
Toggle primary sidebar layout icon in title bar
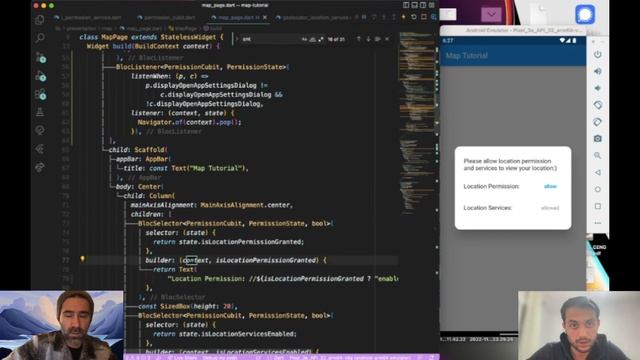[x=406, y=5]
